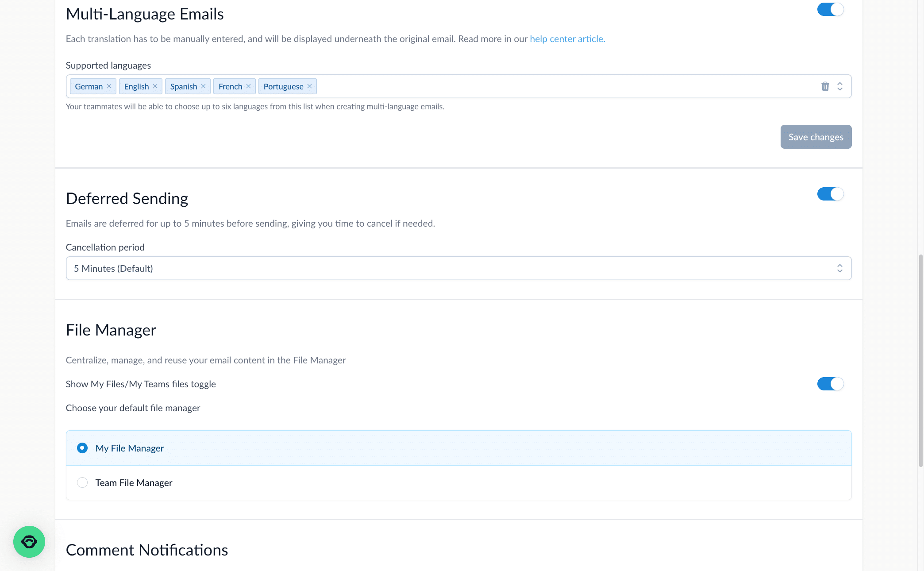Turn off Deferred Sending

pos(831,194)
